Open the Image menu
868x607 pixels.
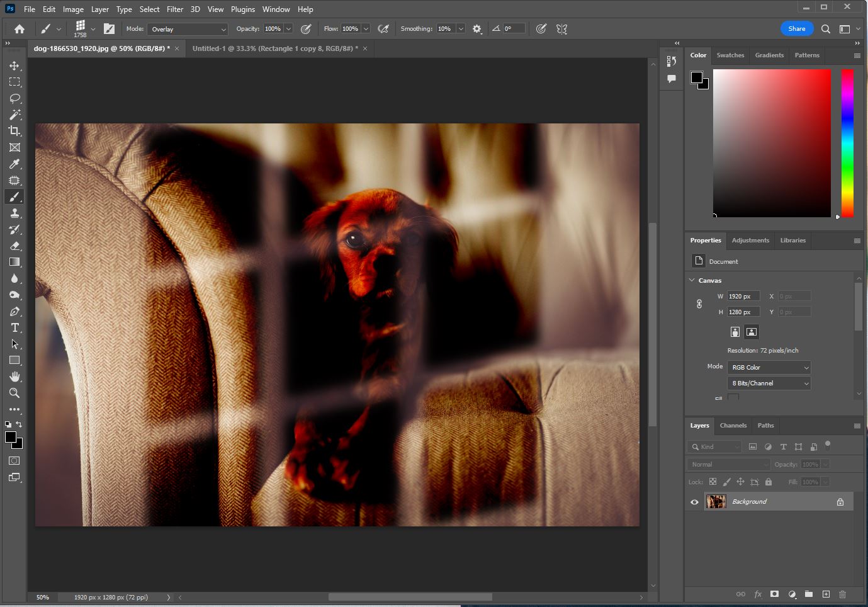pyautogui.click(x=73, y=9)
